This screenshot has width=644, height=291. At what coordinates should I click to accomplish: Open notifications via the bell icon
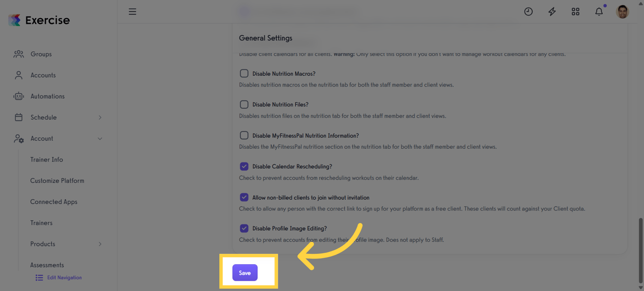(599, 11)
